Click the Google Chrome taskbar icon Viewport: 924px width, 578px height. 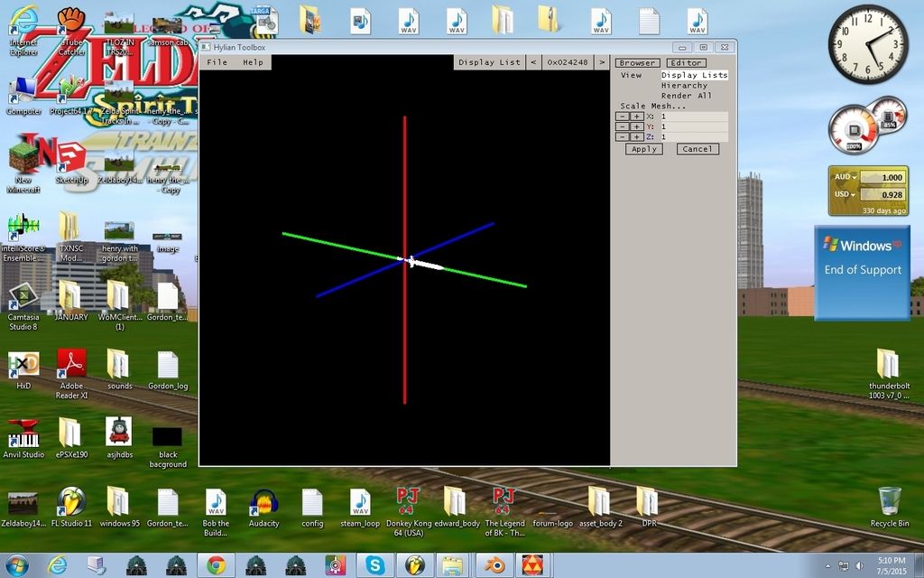(x=216, y=565)
